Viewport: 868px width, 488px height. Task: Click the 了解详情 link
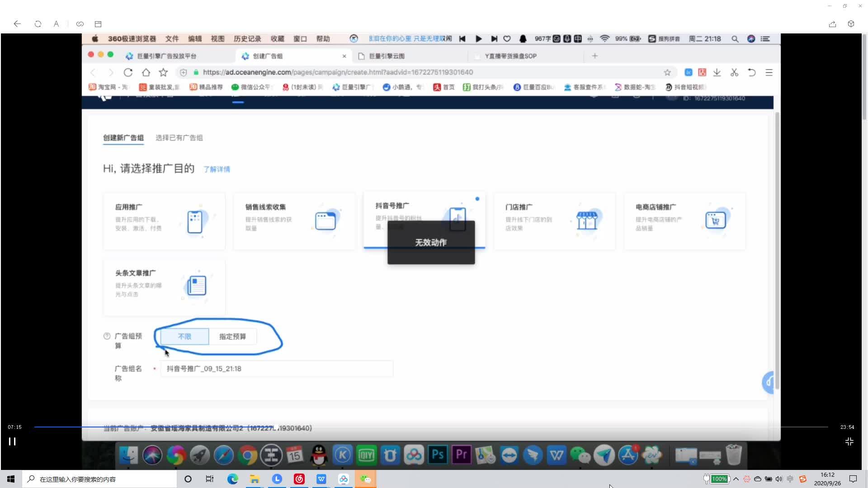[217, 169]
